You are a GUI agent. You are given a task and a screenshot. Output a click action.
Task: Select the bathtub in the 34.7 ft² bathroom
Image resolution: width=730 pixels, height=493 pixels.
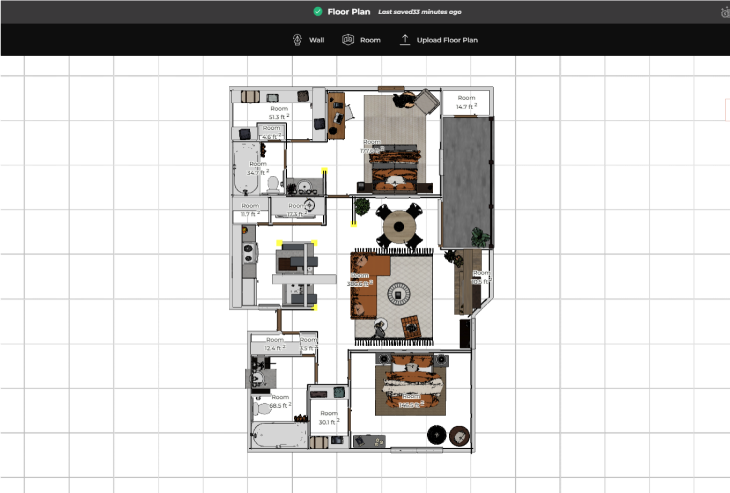(246, 168)
